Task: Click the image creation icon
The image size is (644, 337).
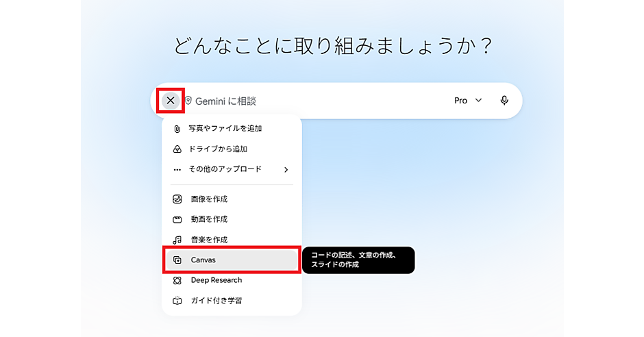Action: [x=177, y=199]
